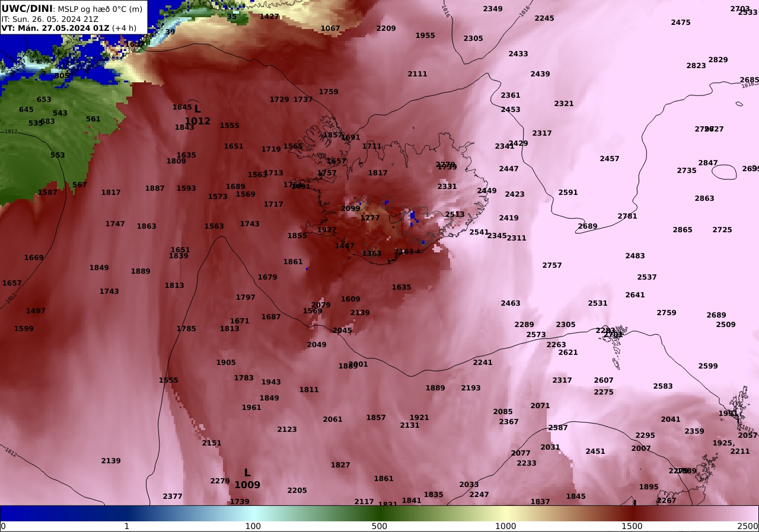Click the height value 2641
This screenshot has height=532, width=759.
click(x=635, y=295)
